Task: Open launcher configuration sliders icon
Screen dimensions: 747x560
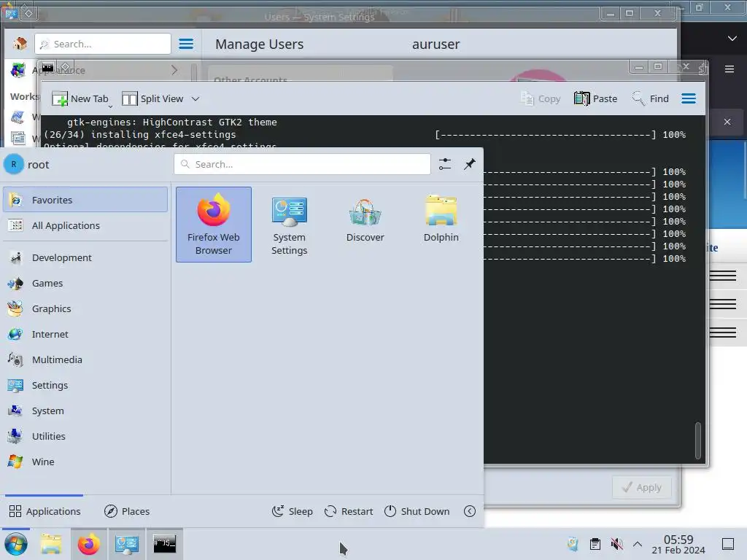Action: [x=445, y=164]
